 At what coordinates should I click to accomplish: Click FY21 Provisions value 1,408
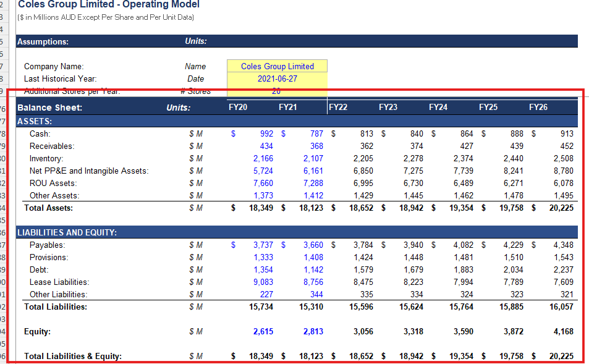coord(313,257)
